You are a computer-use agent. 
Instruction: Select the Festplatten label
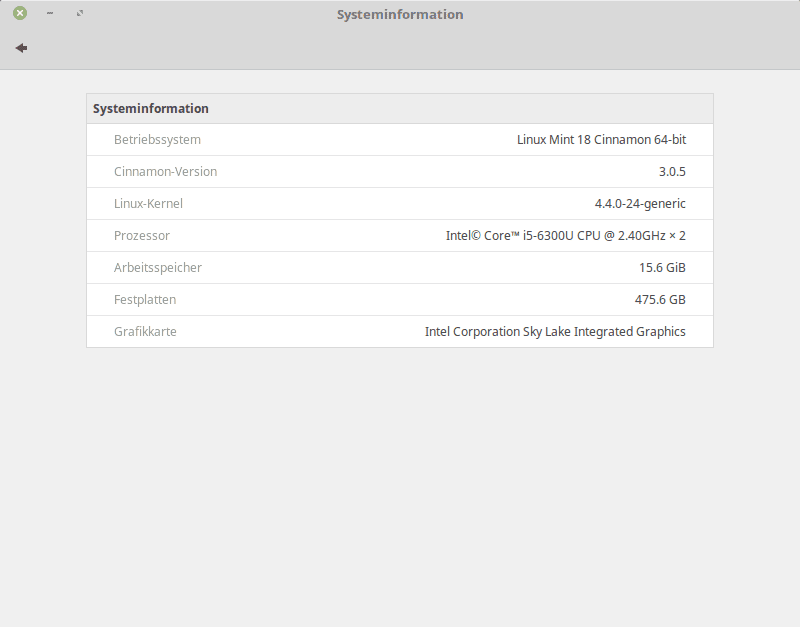[145, 299]
